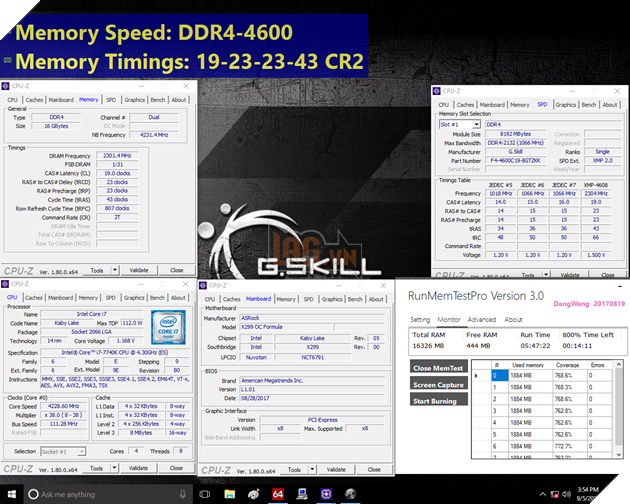The width and height of the screenshot is (630, 504).
Task: Click the Cortana circle icon in search box
Action: tap(34, 494)
